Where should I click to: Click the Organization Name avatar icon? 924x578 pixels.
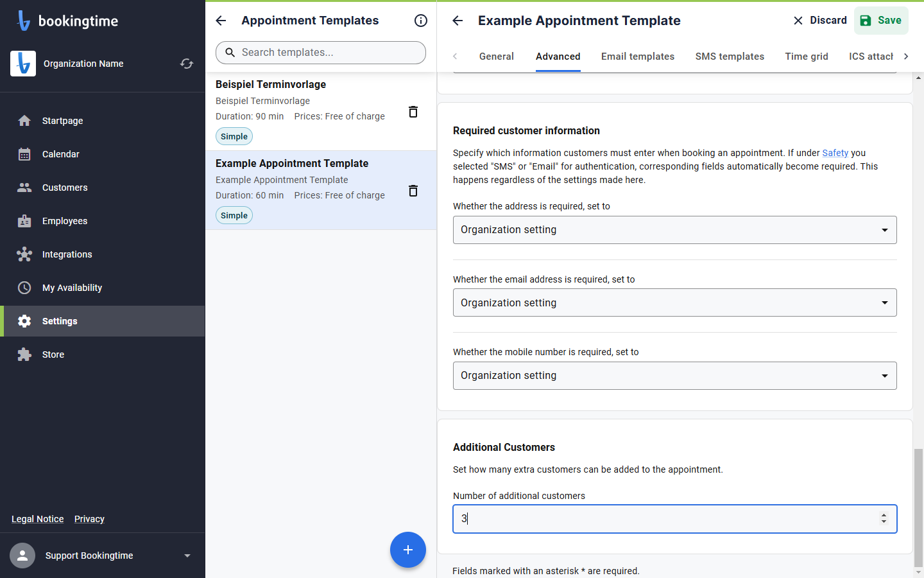(23, 64)
